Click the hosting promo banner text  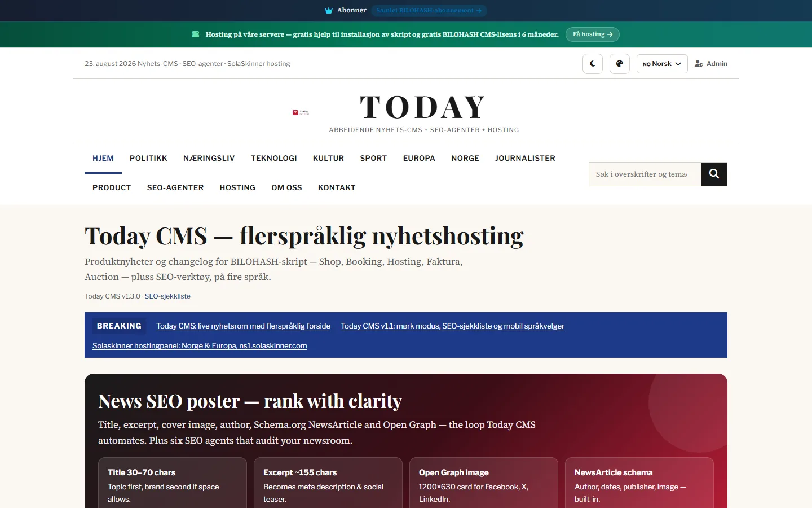pos(382,34)
